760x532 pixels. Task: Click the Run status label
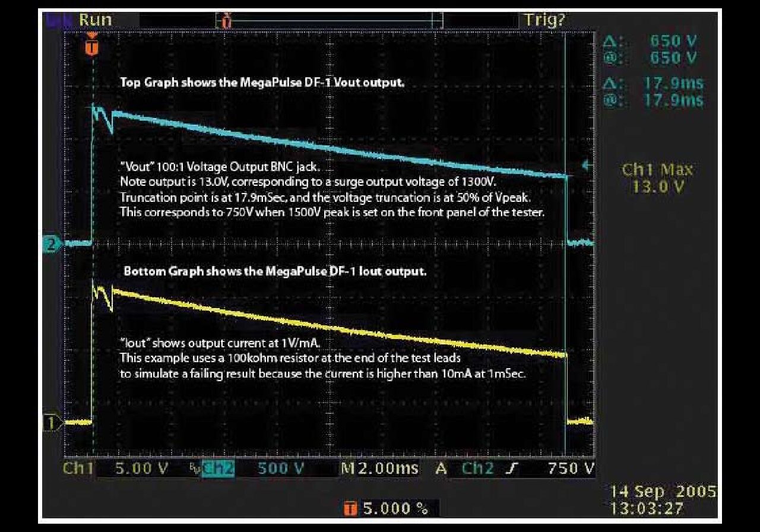coord(95,20)
